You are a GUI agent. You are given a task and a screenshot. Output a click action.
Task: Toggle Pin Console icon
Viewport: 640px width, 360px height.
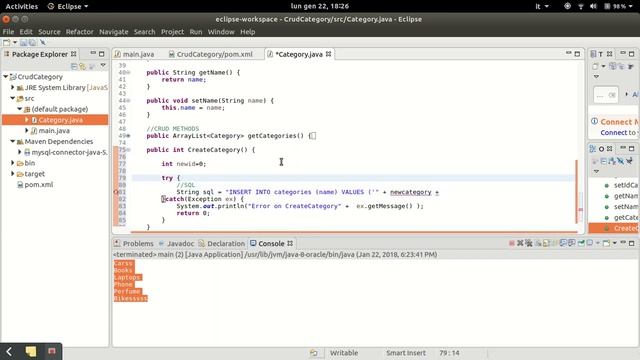pyautogui.click(x=581, y=243)
